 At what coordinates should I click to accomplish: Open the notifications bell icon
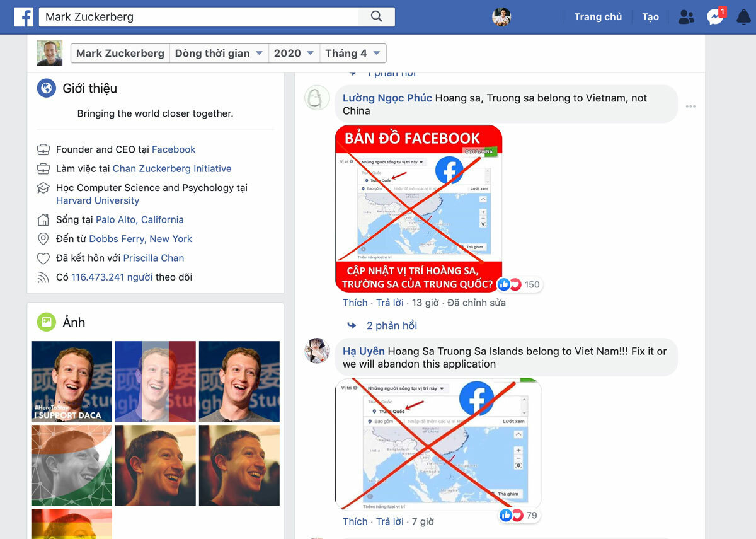click(744, 17)
